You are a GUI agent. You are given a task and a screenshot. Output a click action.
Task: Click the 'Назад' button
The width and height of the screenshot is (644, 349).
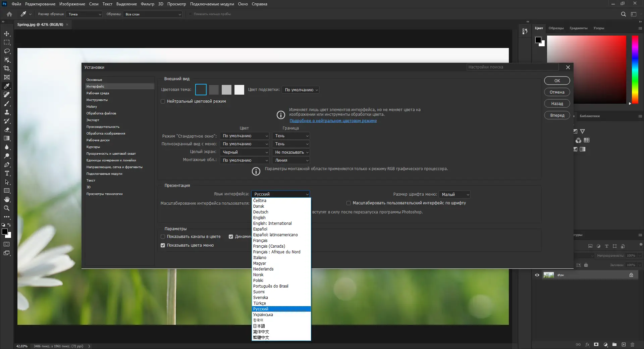tap(557, 104)
